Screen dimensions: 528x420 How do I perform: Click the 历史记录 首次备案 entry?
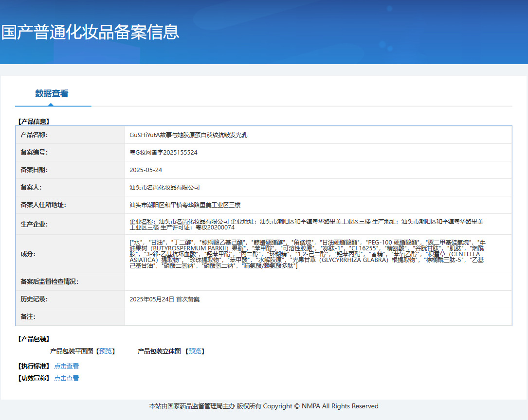(x=164, y=299)
